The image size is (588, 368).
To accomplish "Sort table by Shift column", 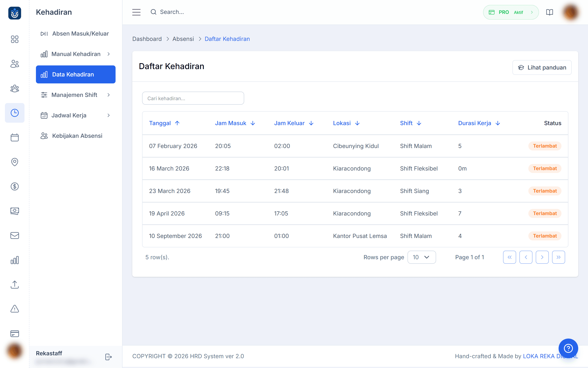I will point(411,123).
